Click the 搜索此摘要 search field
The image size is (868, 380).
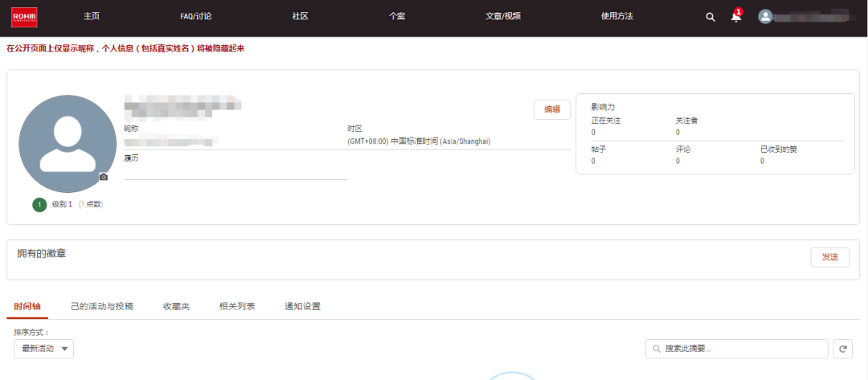pyautogui.click(x=737, y=349)
